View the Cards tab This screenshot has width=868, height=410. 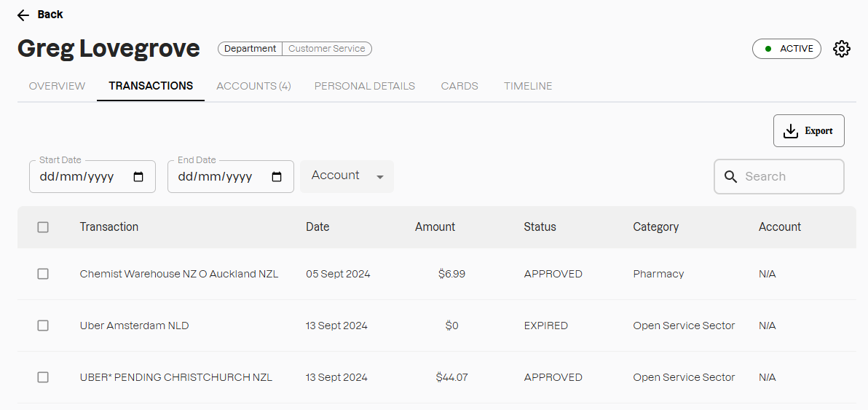pyautogui.click(x=459, y=86)
